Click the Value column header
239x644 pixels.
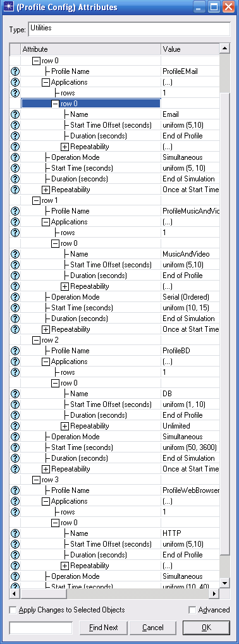click(190, 49)
